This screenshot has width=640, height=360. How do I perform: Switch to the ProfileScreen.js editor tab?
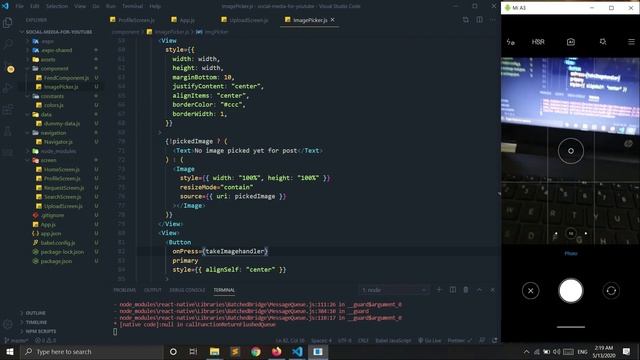pyautogui.click(x=133, y=20)
